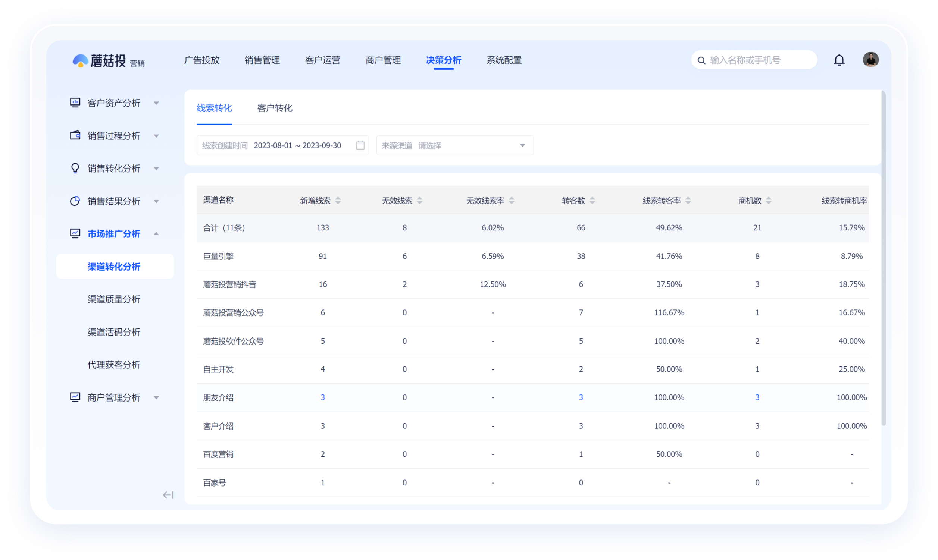
Task: Click the 蘑菇投 logo icon
Action: [81, 60]
